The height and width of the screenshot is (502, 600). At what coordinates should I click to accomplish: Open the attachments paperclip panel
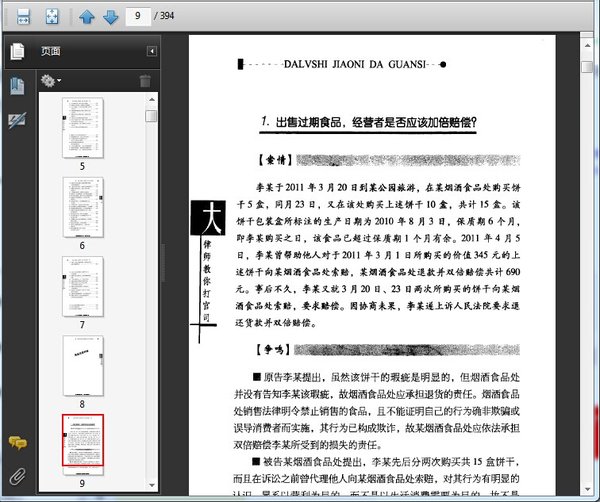16,473
